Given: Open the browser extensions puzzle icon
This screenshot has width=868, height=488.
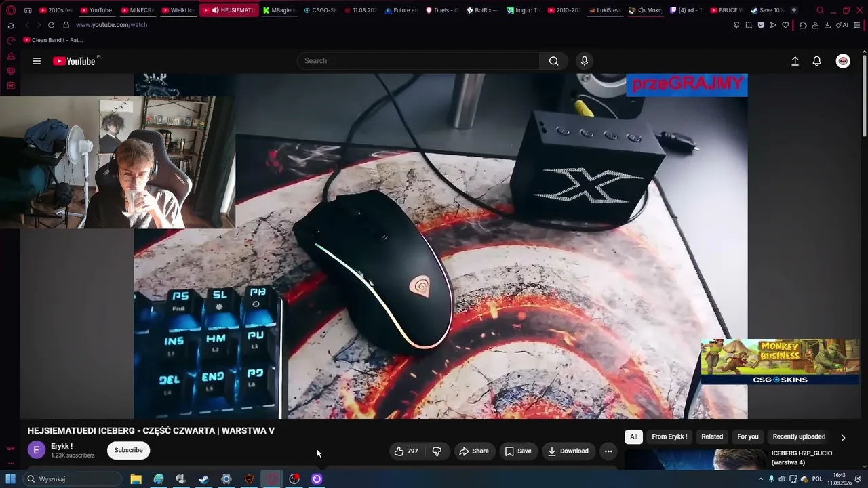Looking at the screenshot, I should tap(803, 25).
